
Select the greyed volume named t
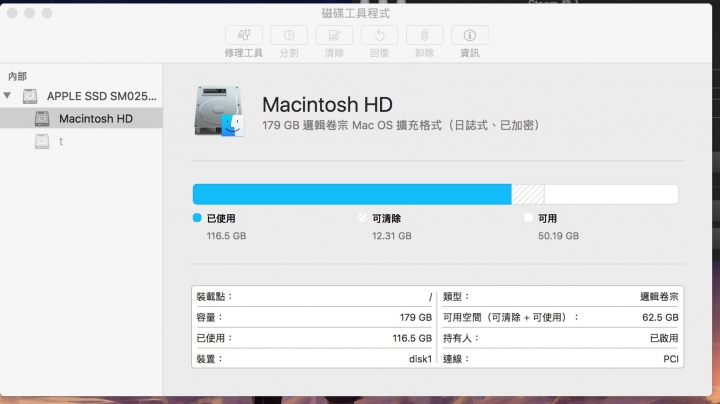(x=61, y=141)
